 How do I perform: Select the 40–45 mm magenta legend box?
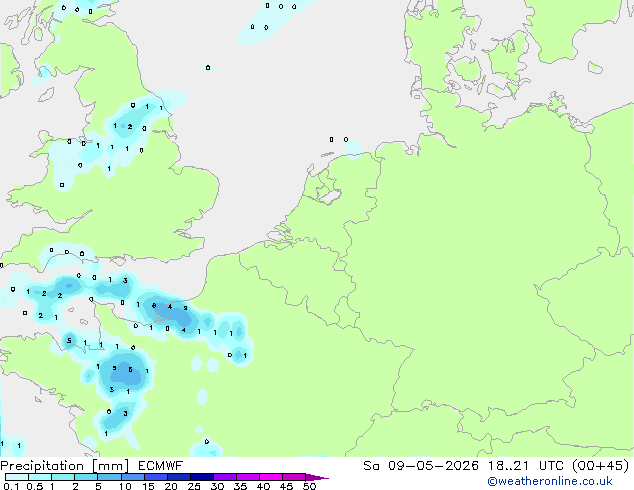click(x=271, y=477)
